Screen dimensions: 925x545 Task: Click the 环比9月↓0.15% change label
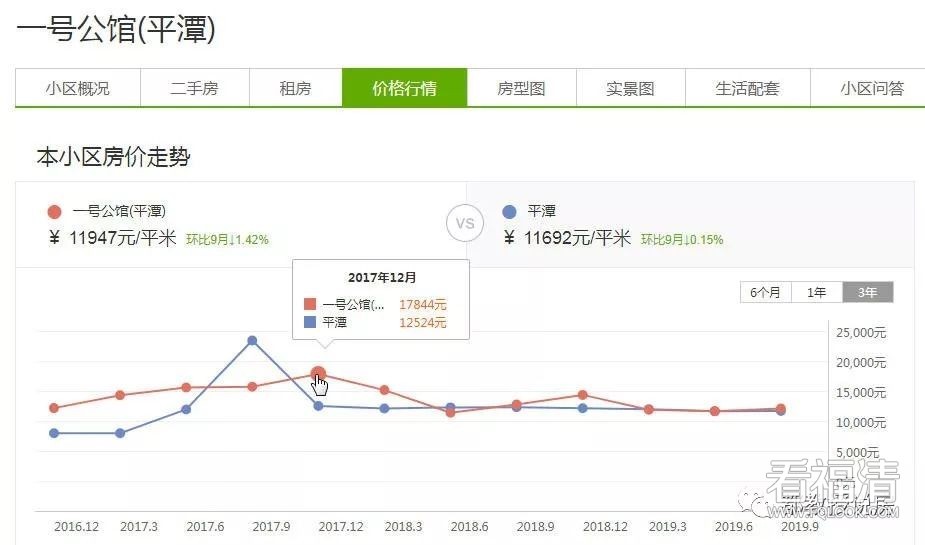tap(683, 239)
